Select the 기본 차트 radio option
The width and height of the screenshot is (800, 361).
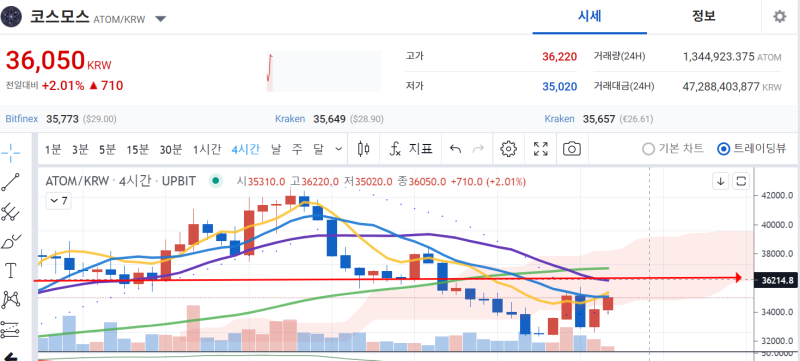pyautogui.click(x=673, y=149)
